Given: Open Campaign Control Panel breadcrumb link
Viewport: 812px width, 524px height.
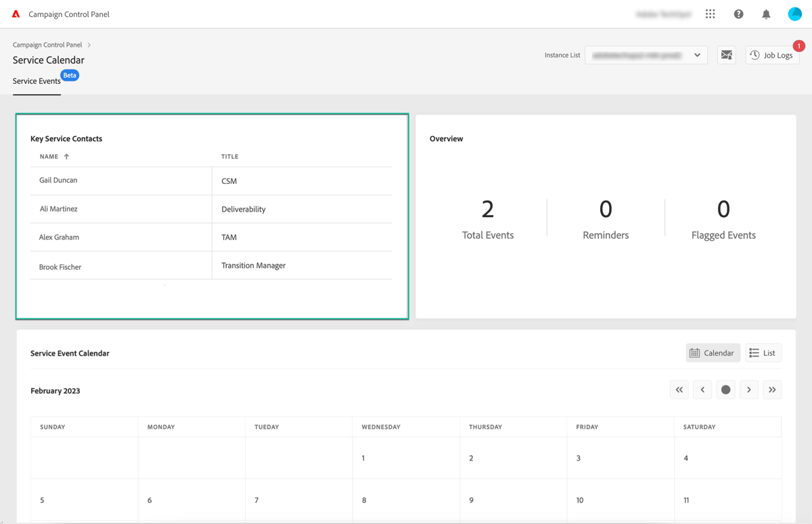Looking at the screenshot, I should pyautogui.click(x=47, y=45).
